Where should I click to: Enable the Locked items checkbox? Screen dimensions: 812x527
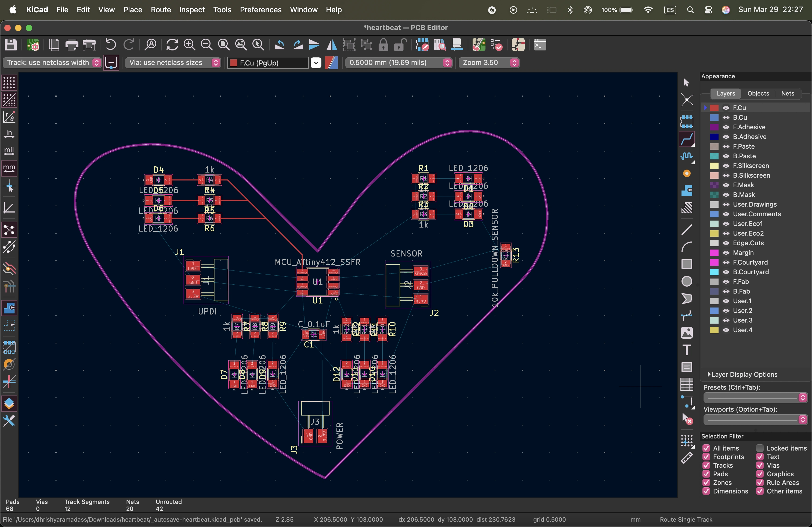(x=760, y=448)
